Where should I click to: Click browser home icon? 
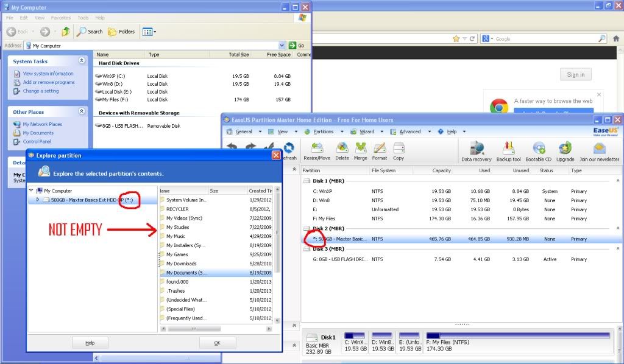(x=616, y=38)
